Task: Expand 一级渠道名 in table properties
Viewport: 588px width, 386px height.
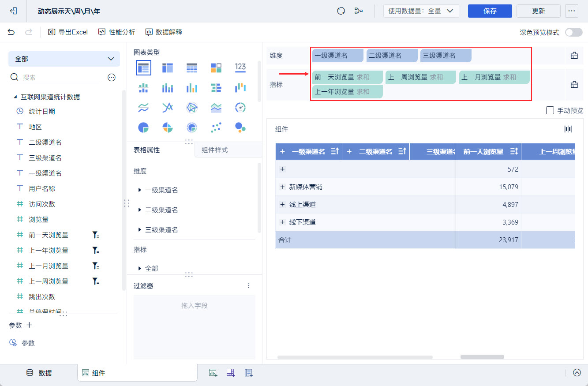Action: coord(140,190)
